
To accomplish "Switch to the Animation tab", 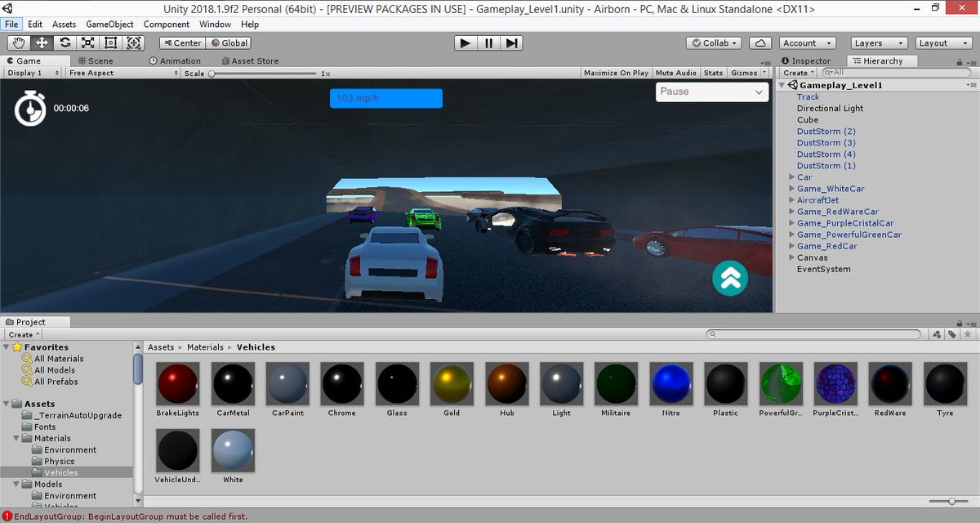I will pyautogui.click(x=176, y=60).
